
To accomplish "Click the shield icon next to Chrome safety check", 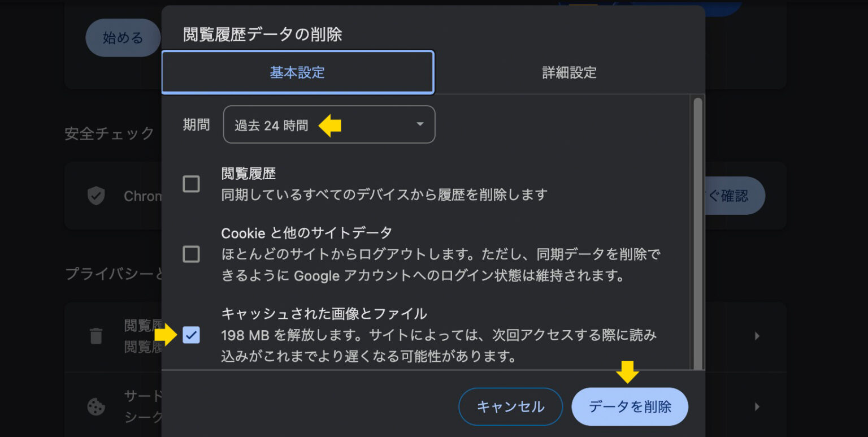I will [x=97, y=196].
